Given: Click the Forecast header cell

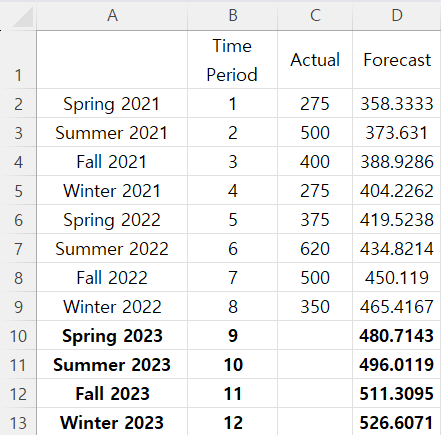Looking at the screenshot, I should pos(397,60).
